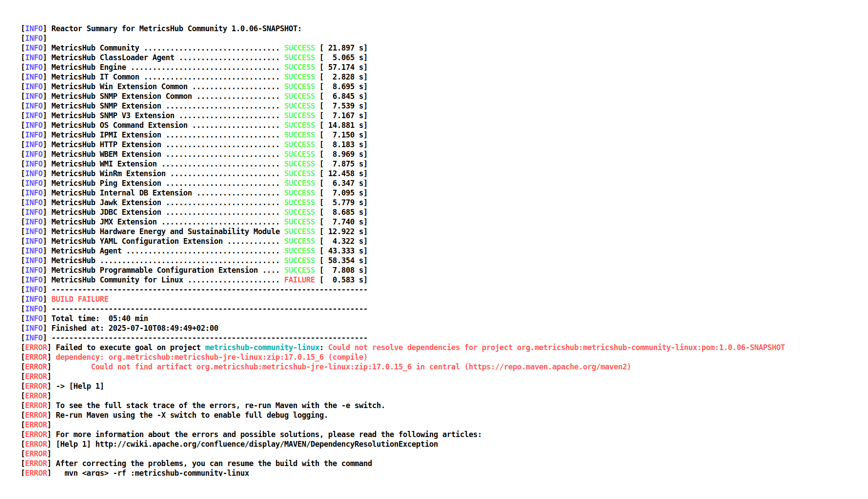Viewport: 868px width, 499px height.
Task: Click the Maven central repository URL
Action: click(549, 367)
